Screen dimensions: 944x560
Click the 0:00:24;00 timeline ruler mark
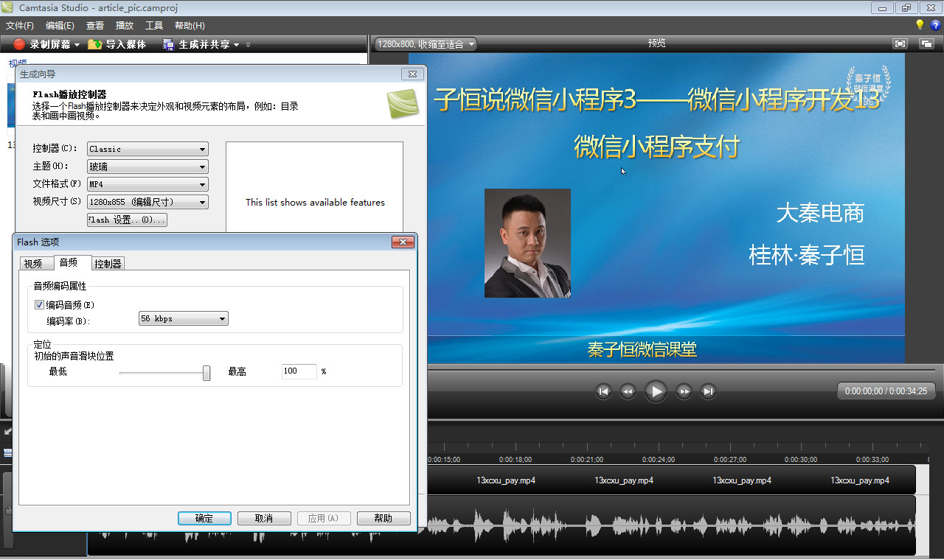click(x=658, y=459)
